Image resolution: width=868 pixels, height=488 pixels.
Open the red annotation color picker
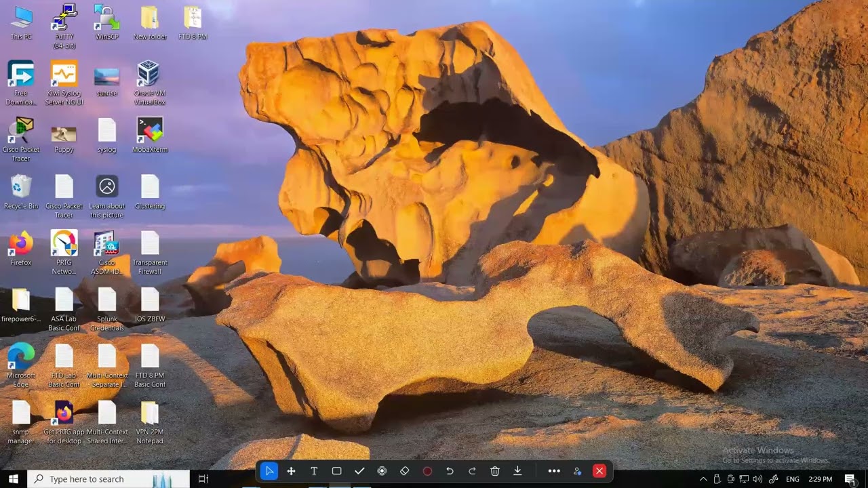427,471
